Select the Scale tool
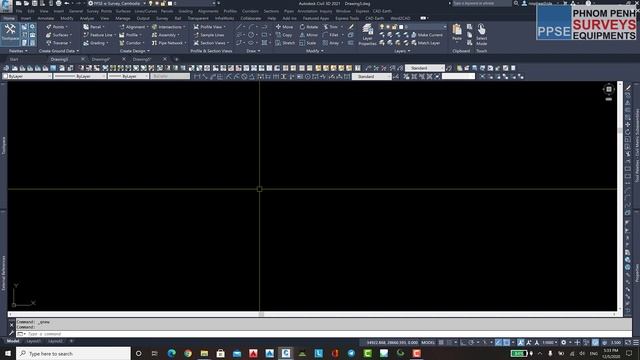Viewport: 640px width, 360px height. [308, 43]
